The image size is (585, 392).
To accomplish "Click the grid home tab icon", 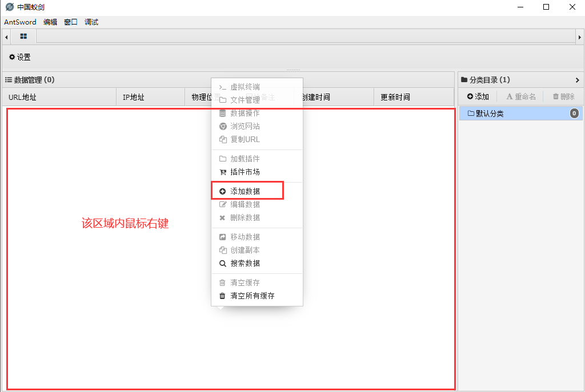I will tap(23, 37).
